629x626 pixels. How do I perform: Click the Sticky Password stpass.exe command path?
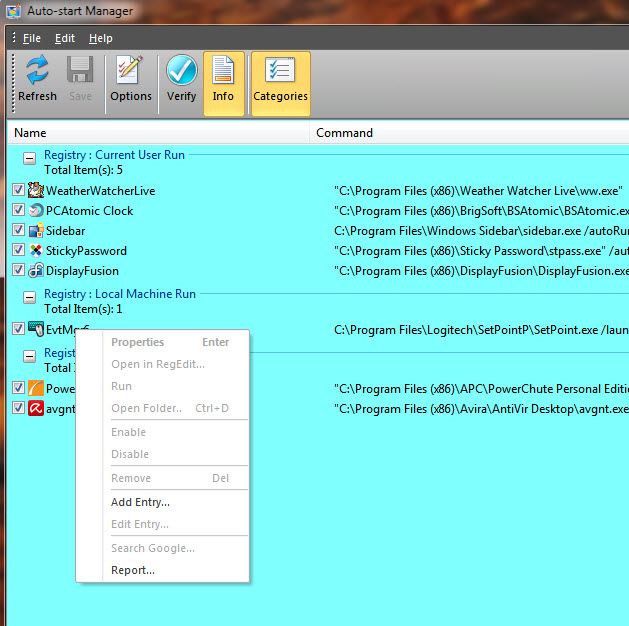click(481, 251)
